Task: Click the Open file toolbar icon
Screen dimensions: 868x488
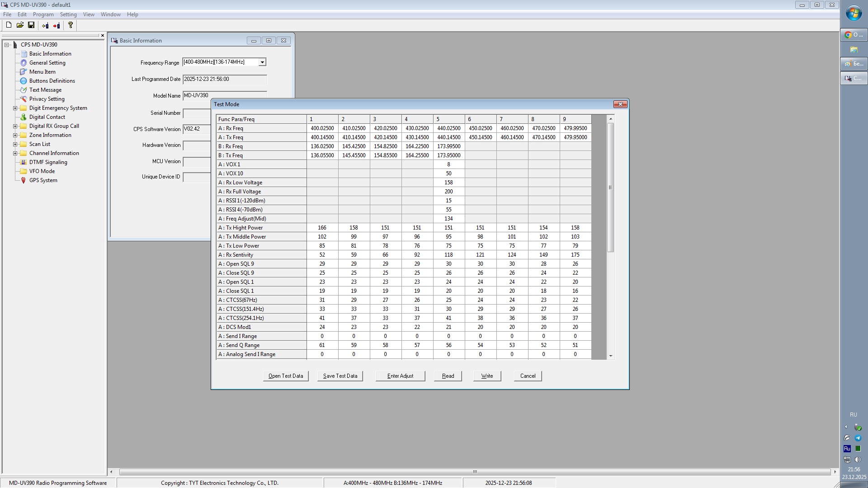Action: pyautogui.click(x=20, y=25)
